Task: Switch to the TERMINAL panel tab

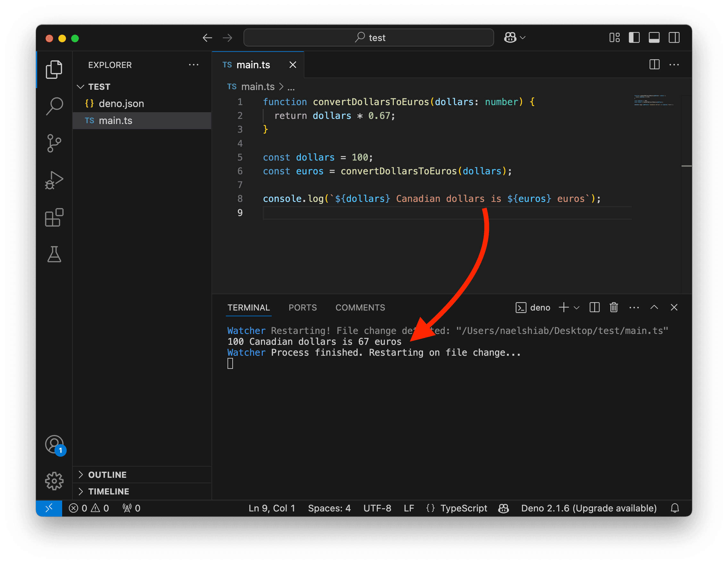Action: click(x=249, y=308)
